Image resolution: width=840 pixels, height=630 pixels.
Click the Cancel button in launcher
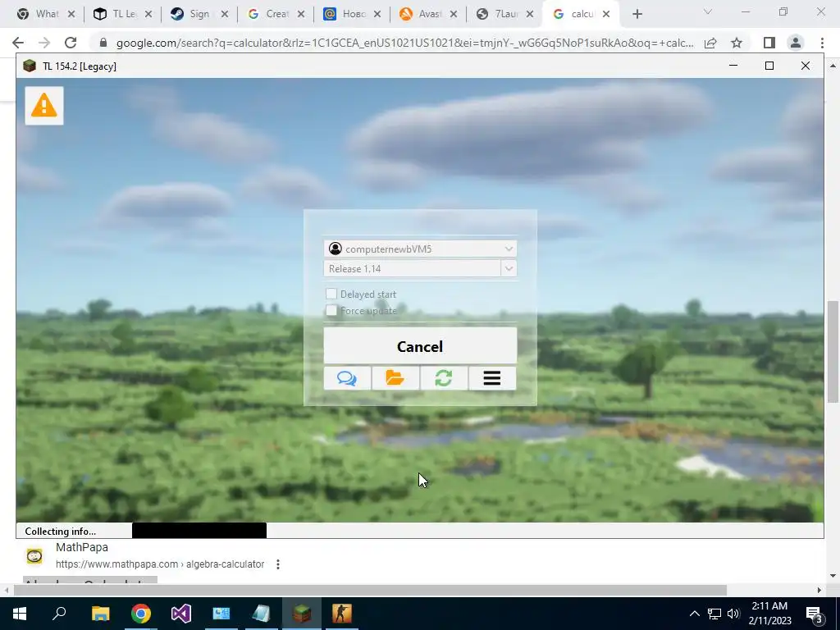[420, 346]
